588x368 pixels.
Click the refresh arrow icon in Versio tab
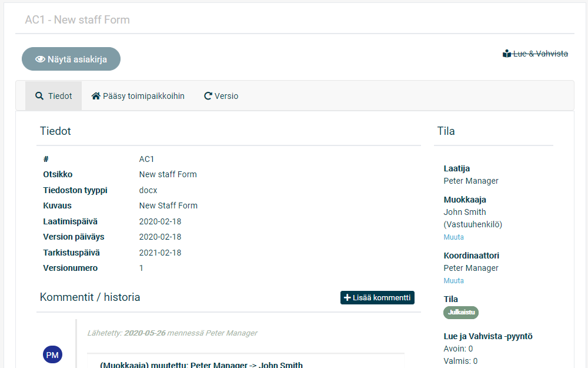coord(208,96)
